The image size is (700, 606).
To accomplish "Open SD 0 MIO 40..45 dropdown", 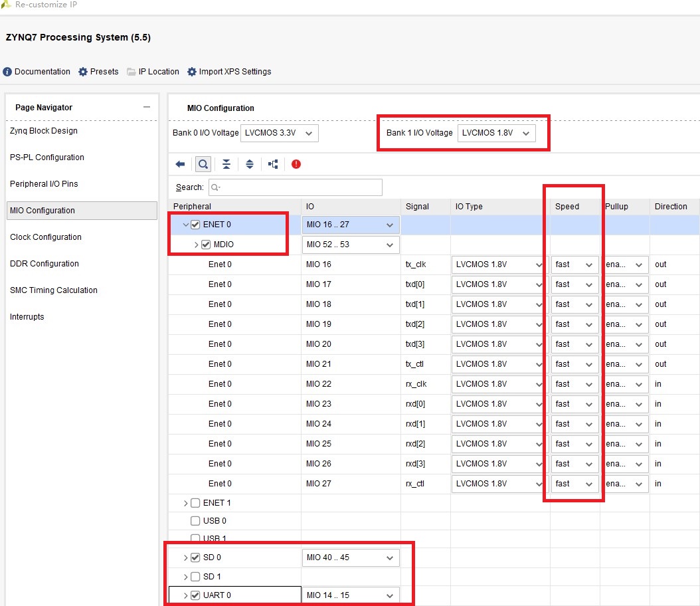I will tap(351, 557).
